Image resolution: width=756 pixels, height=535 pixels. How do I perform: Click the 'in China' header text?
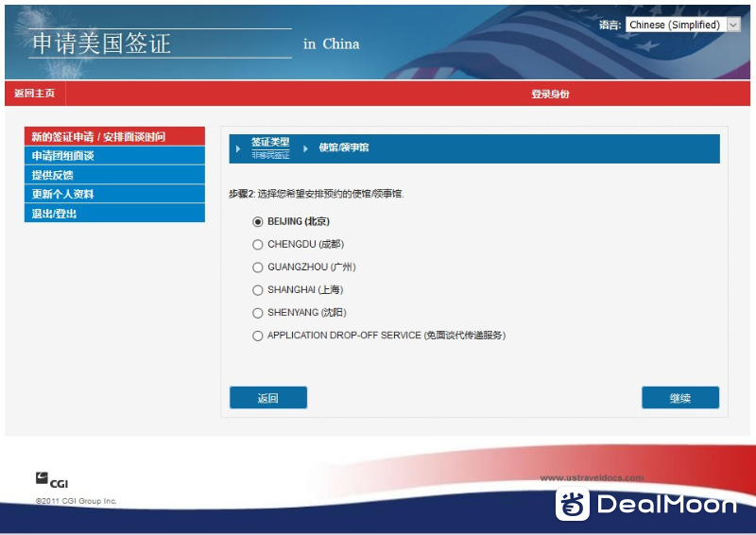[x=332, y=43]
